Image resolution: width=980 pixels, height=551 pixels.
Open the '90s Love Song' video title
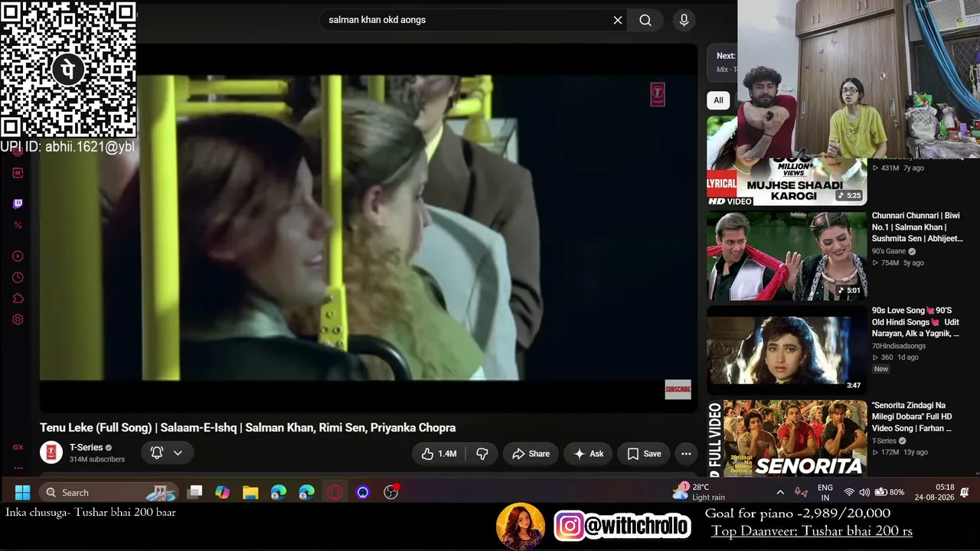(x=916, y=322)
